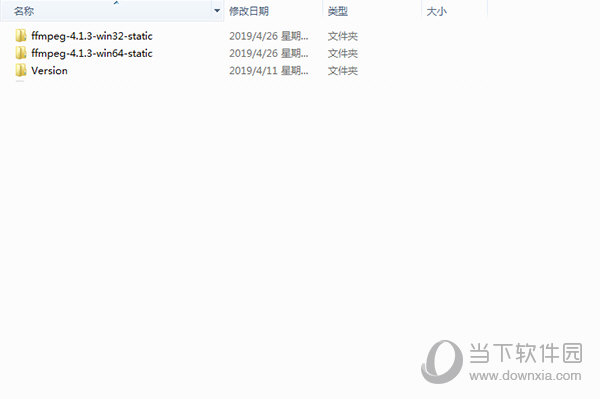Click the ffmpeg-4.1.3-win32-static folder icon
The height and width of the screenshot is (399, 600).
(21, 36)
